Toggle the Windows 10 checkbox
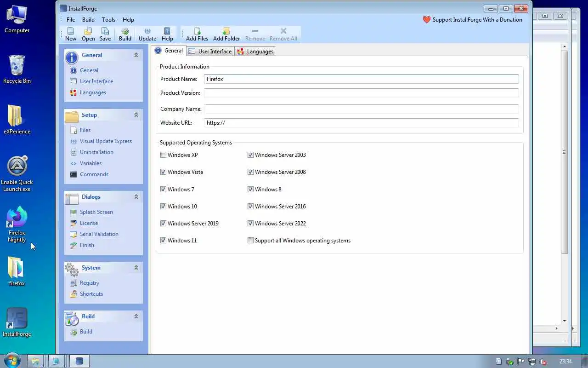This screenshot has width=588, height=368. tap(163, 207)
